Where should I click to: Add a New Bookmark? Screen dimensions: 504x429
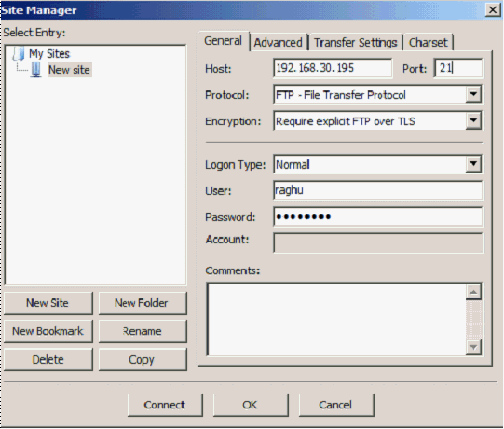click(x=48, y=331)
